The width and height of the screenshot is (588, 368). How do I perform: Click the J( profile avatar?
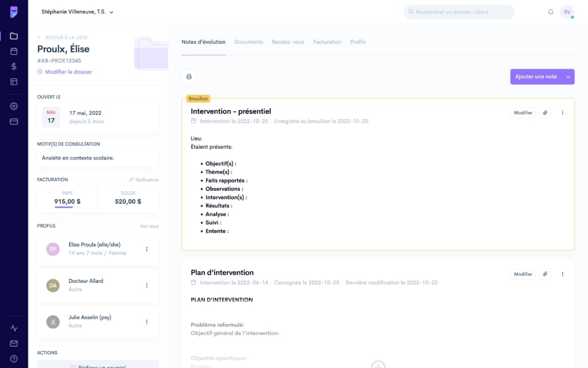click(x=53, y=322)
